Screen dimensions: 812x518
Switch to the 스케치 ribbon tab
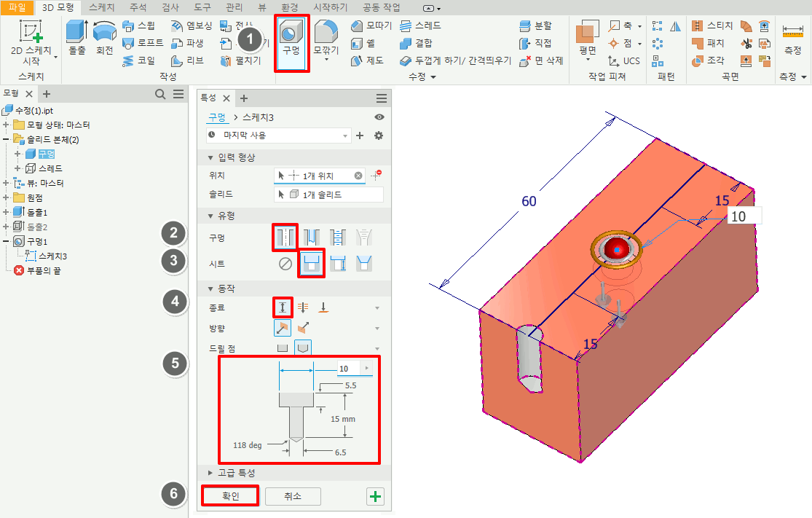(100, 7)
